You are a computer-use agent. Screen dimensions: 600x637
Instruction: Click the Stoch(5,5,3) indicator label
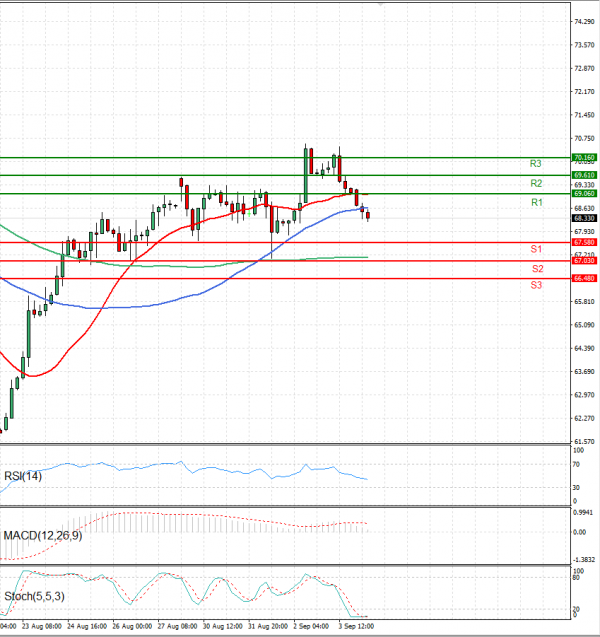(34, 596)
